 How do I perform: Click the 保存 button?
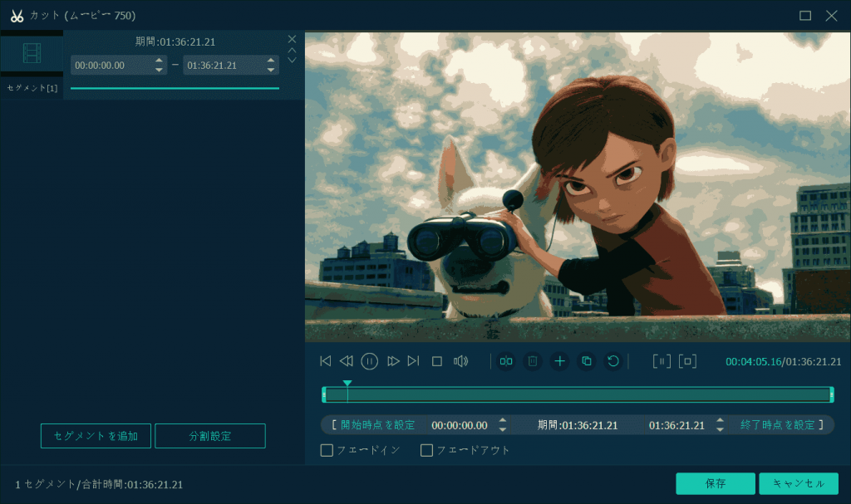tap(716, 483)
